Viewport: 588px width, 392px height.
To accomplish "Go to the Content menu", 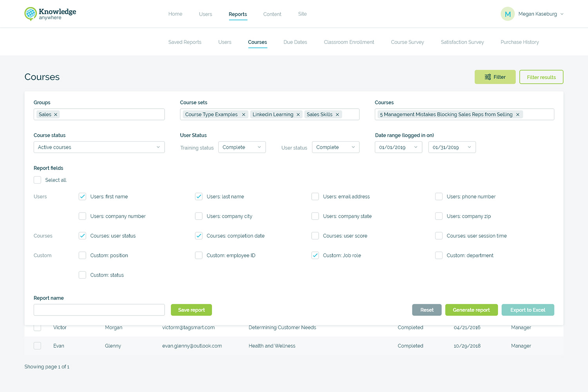I will tap(272, 14).
